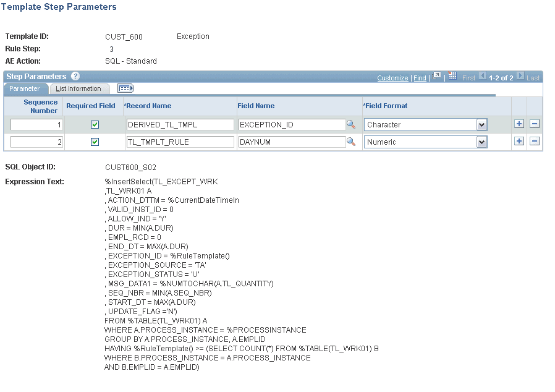Sort by Sequence Number column header
This screenshot has height=392, width=555.
(40, 106)
